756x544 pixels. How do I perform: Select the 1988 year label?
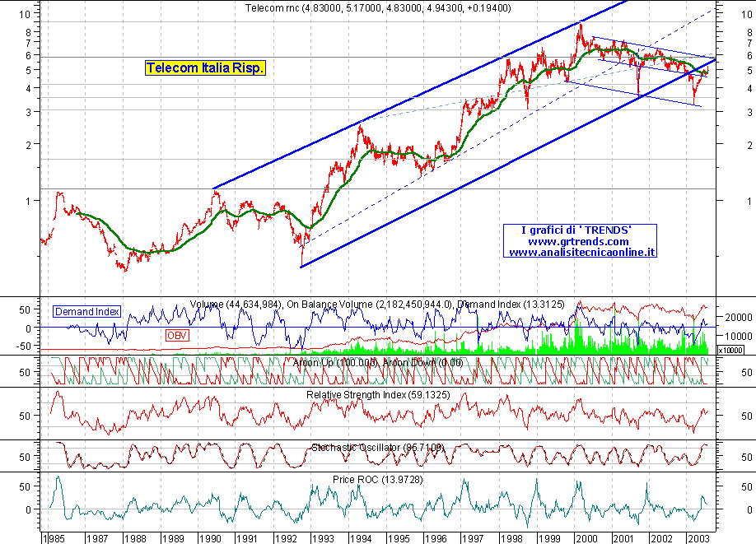click(134, 539)
